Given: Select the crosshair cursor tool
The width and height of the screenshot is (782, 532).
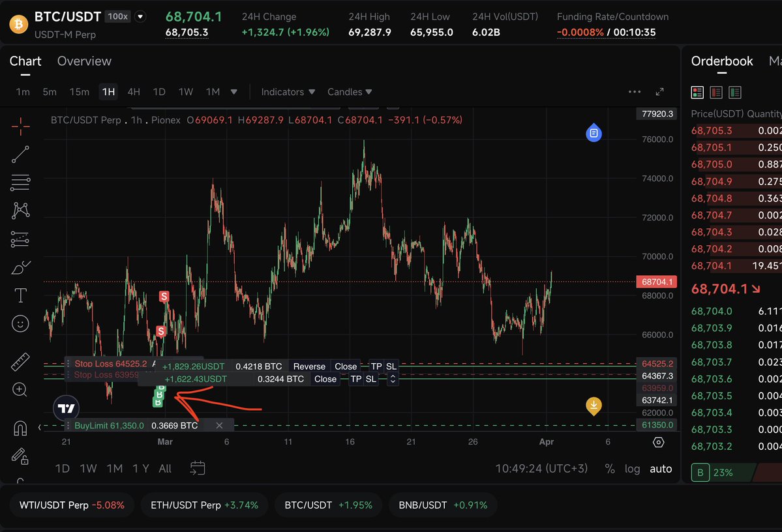Looking at the screenshot, I should [x=20, y=126].
